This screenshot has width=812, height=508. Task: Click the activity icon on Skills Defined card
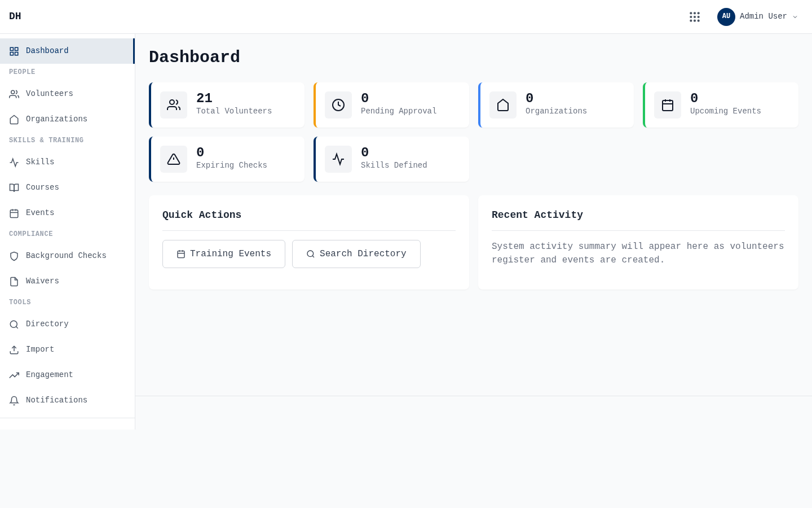338,159
